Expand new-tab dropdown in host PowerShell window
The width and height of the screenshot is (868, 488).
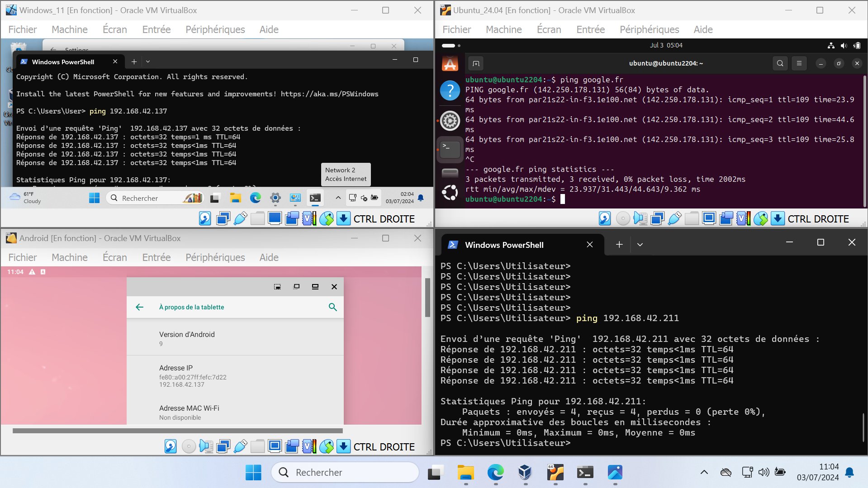point(640,245)
